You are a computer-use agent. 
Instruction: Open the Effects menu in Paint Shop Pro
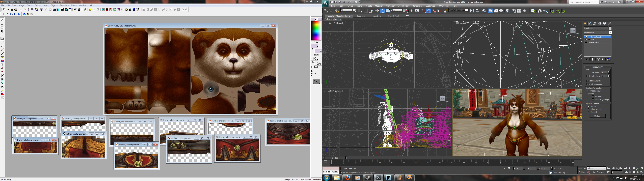coord(30,5)
